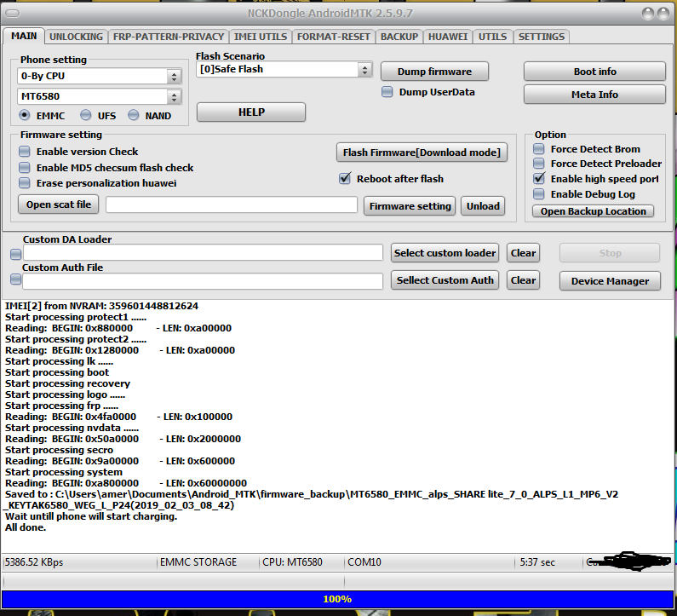This screenshot has height=616, width=677.
Task: Click Select custom loader button
Action: 445,253
